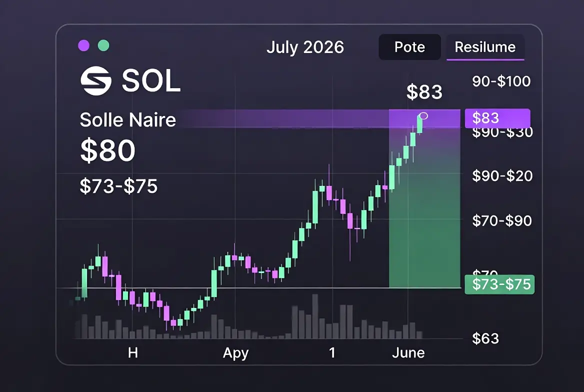Click the 1 marker on time axis
584x392 pixels.
[332, 352]
